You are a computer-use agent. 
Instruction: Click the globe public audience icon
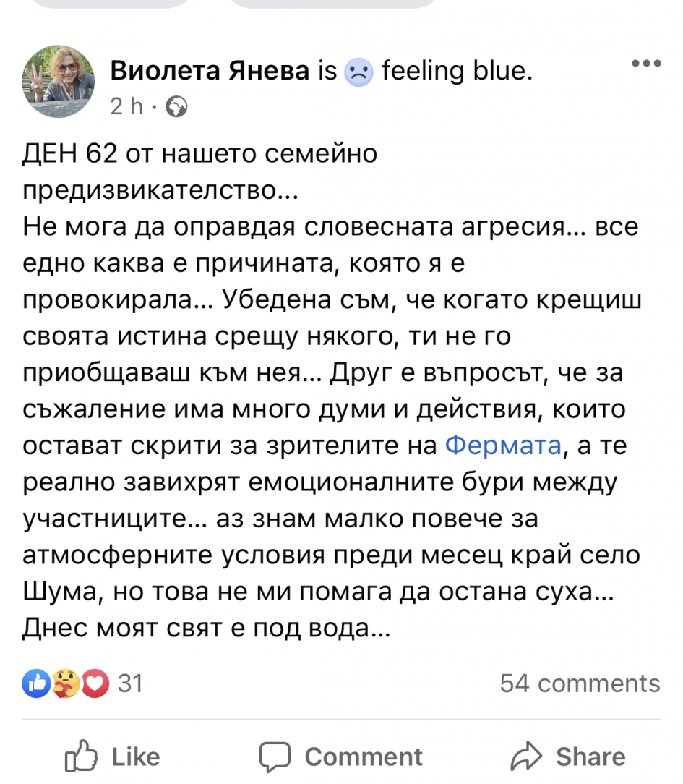[x=176, y=107]
